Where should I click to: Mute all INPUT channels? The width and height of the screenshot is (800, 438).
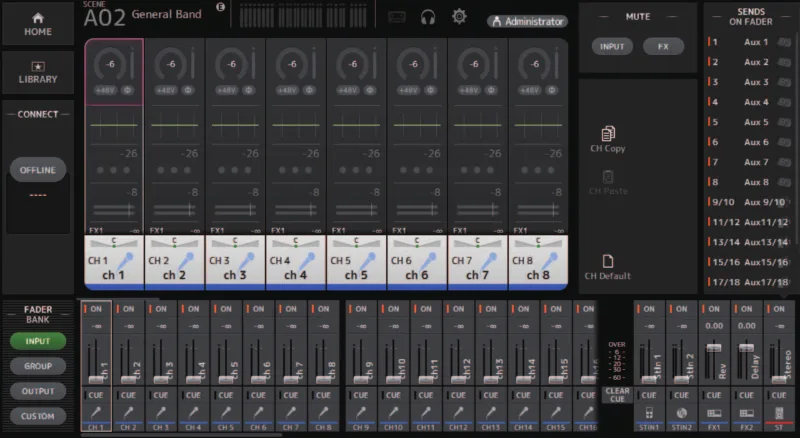click(x=612, y=46)
